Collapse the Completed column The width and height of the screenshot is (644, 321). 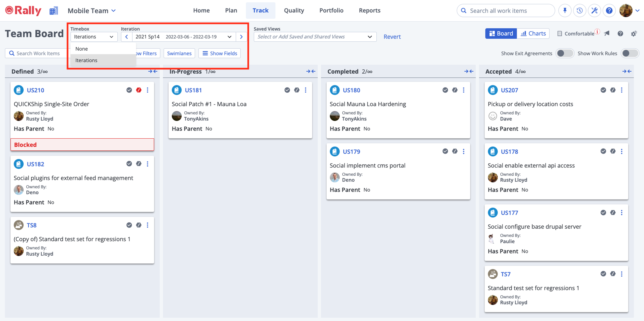coord(469,71)
